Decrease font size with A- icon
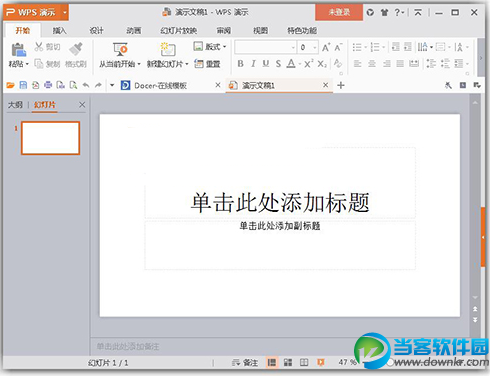 pos(338,47)
